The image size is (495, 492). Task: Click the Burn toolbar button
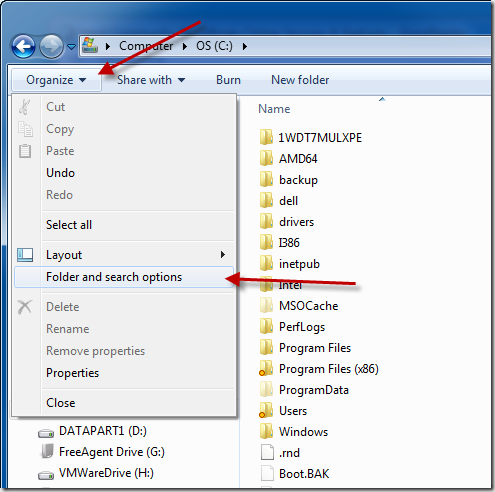click(228, 80)
